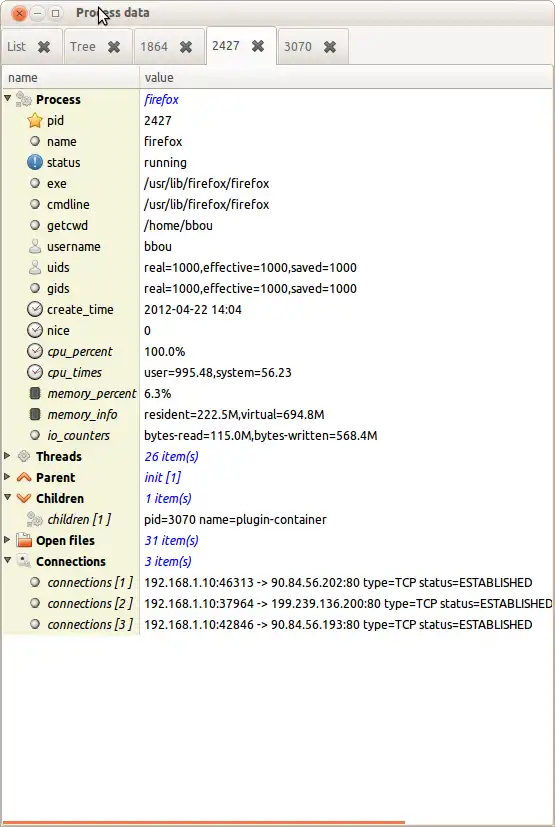
Task: Click the clock icon next to create_time
Action: [35, 310]
